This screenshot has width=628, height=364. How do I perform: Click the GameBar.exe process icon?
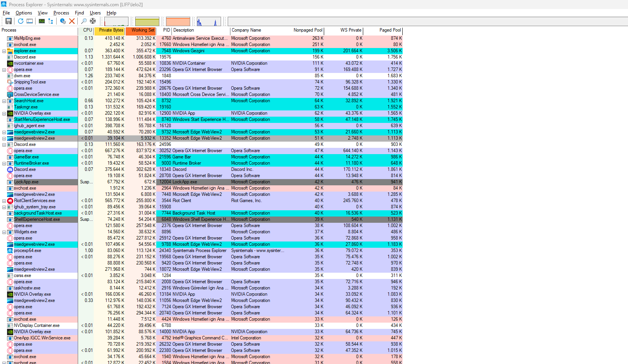(10, 157)
